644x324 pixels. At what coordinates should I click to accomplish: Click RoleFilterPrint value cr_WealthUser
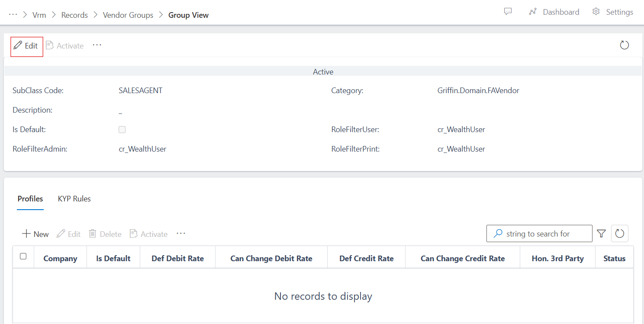pyautogui.click(x=461, y=149)
